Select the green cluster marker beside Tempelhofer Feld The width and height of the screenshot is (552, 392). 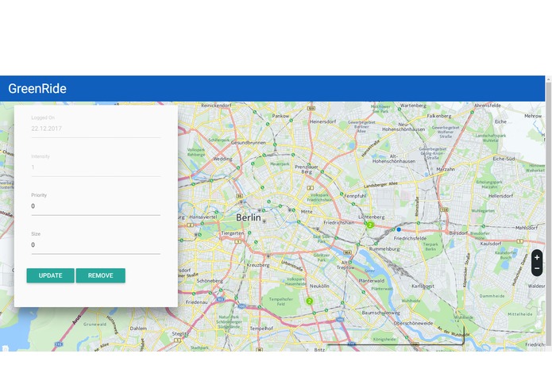pyautogui.click(x=309, y=301)
